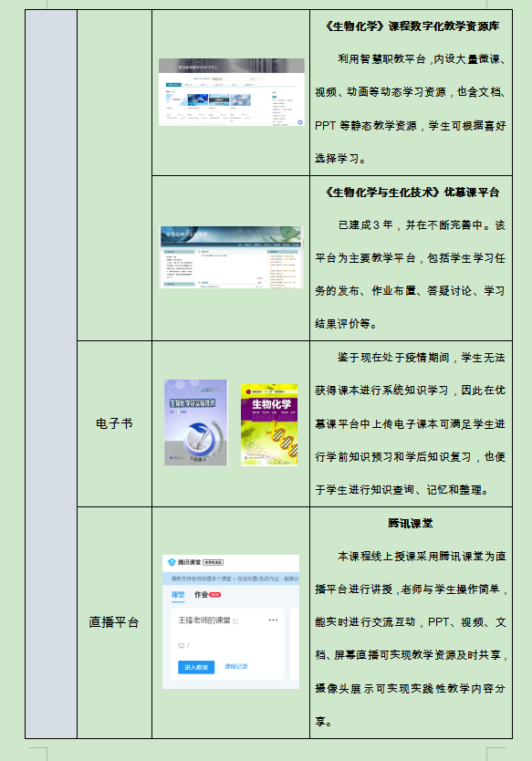Click the blue notice banner under 腾讯课堂
The image size is (532, 761).
pyautogui.click(x=231, y=579)
